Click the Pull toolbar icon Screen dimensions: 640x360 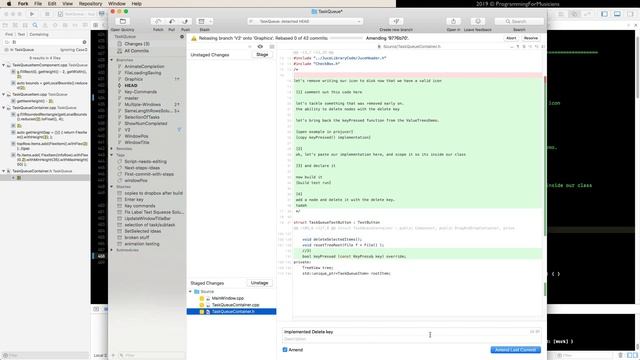coord(172,21)
